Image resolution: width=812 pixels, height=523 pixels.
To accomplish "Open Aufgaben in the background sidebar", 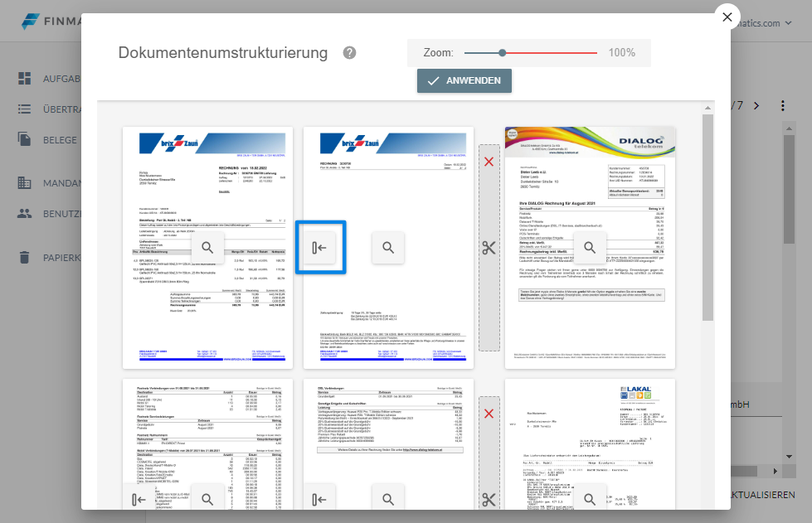I will tap(61, 79).
